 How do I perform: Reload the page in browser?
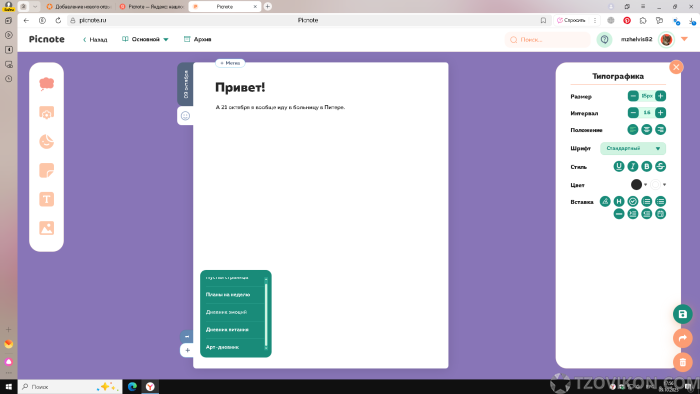58,21
